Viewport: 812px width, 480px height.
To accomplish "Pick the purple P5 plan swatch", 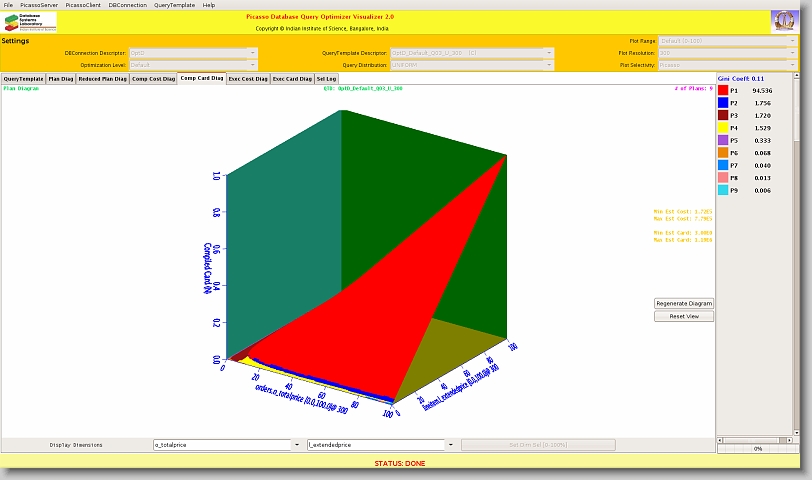I will (x=723, y=140).
